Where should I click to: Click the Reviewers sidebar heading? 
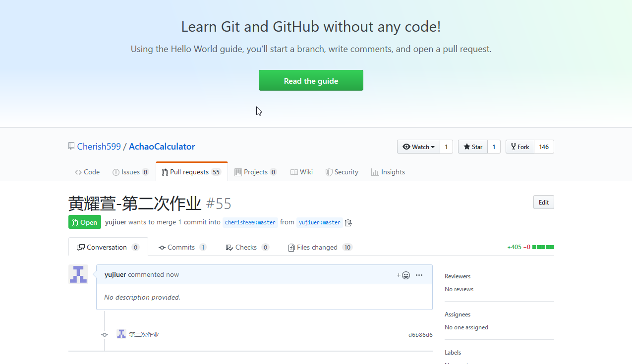tap(458, 276)
